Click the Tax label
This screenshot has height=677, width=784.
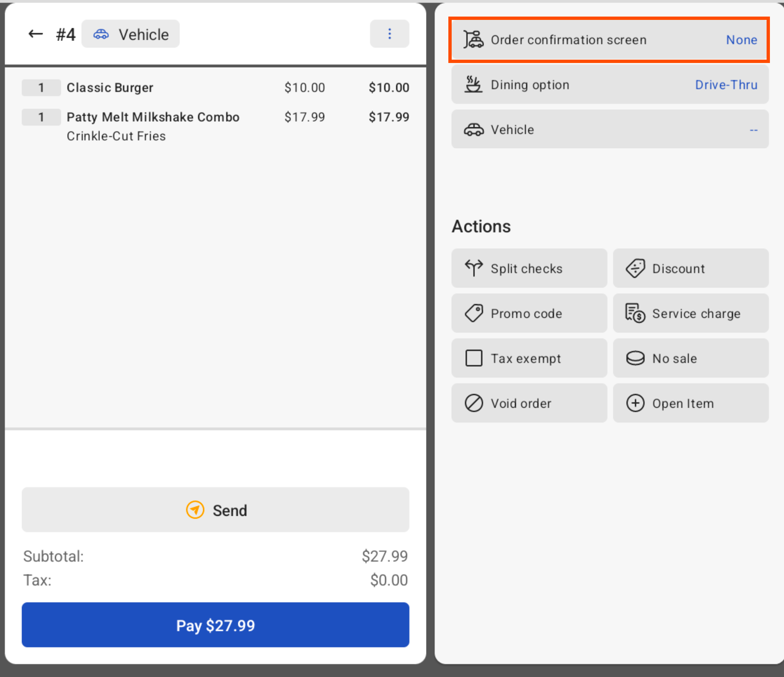[37, 580]
